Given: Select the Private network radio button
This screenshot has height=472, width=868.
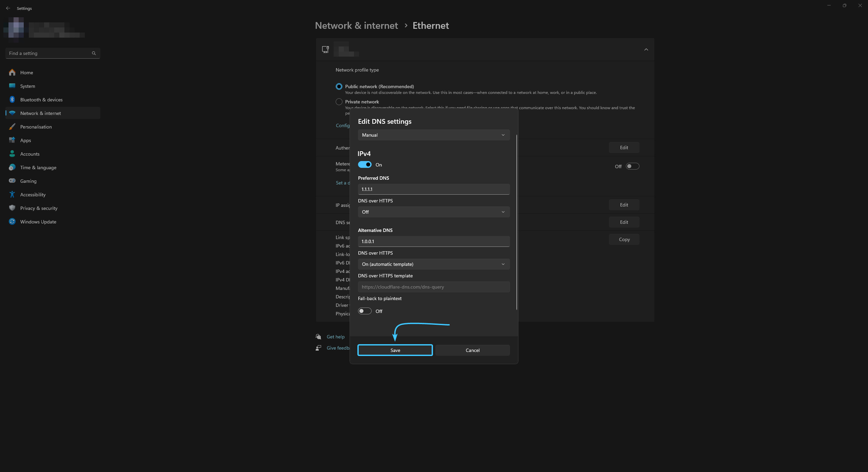Looking at the screenshot, I should point(339,102).
